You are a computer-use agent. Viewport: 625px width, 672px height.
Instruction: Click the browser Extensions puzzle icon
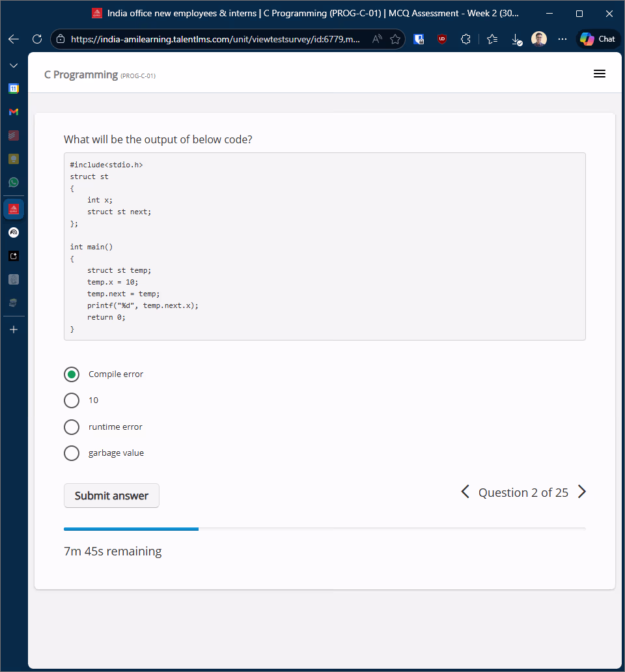tap(465, 39)
